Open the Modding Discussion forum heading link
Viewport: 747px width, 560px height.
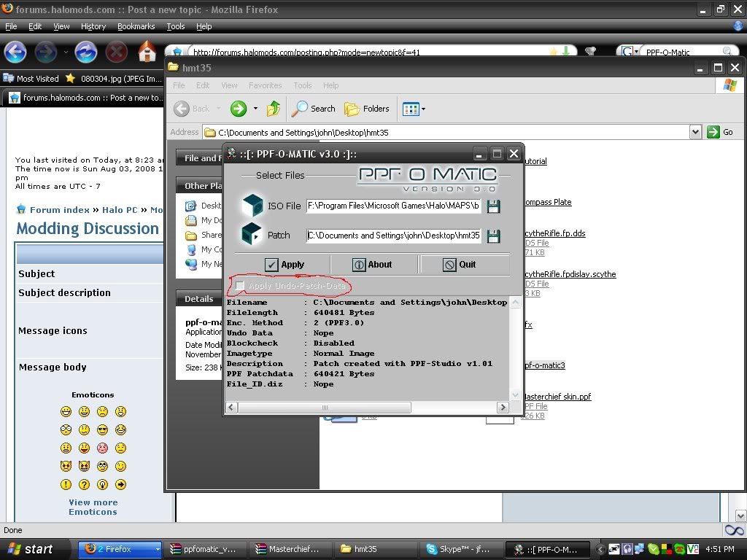tap(88, 228)
